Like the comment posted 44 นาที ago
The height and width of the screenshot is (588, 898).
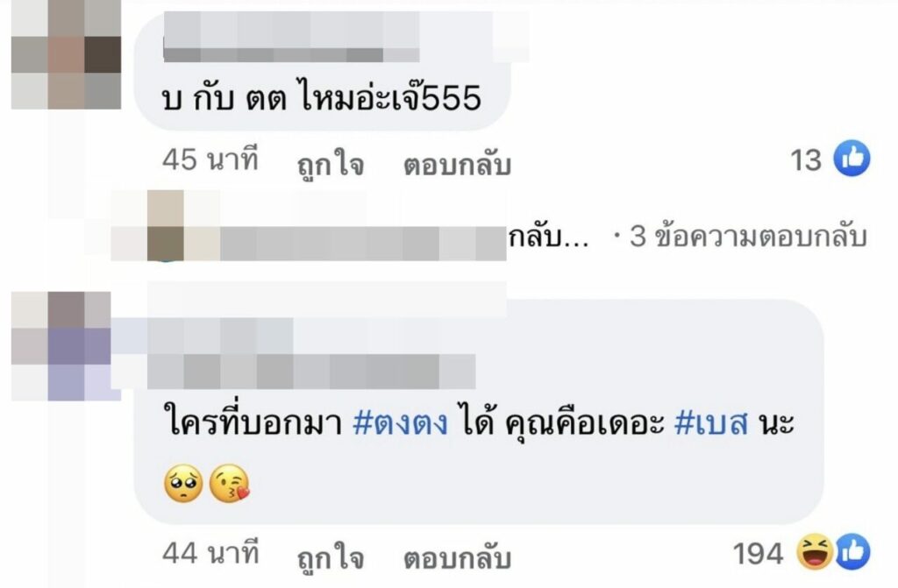click(x=331, y=558)
